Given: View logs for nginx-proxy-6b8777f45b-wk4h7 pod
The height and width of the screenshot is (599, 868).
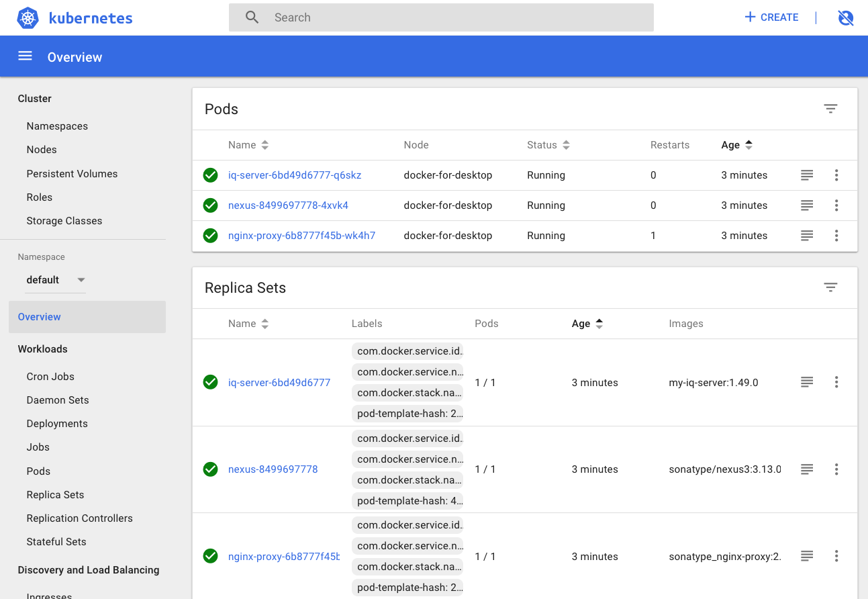Looking at the screenshot, I should tap(807, 236).
